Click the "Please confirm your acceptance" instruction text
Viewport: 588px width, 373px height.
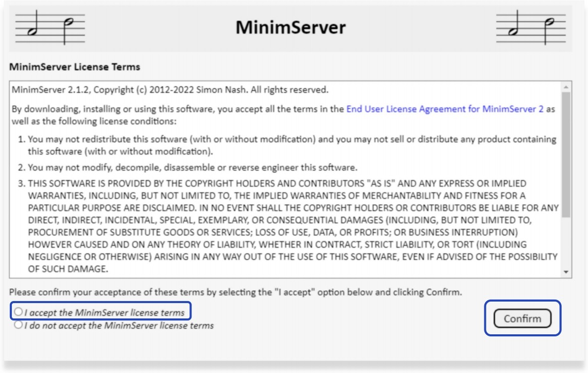(235, 292)
